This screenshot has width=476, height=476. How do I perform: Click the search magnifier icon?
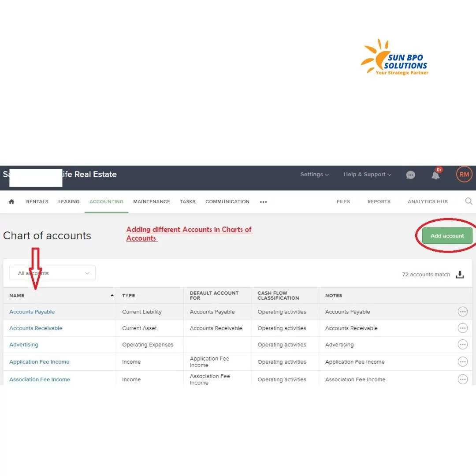point(469,201)
